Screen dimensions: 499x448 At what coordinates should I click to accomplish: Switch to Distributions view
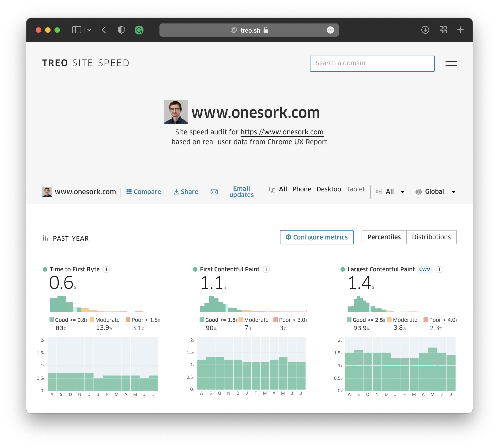pos(431,237)
